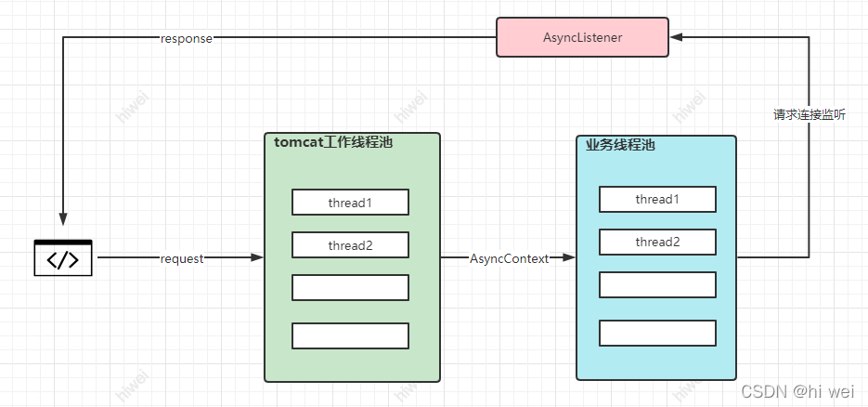
Task: Select thread1 in the tomcat thread pool
Action: point(350,202)
